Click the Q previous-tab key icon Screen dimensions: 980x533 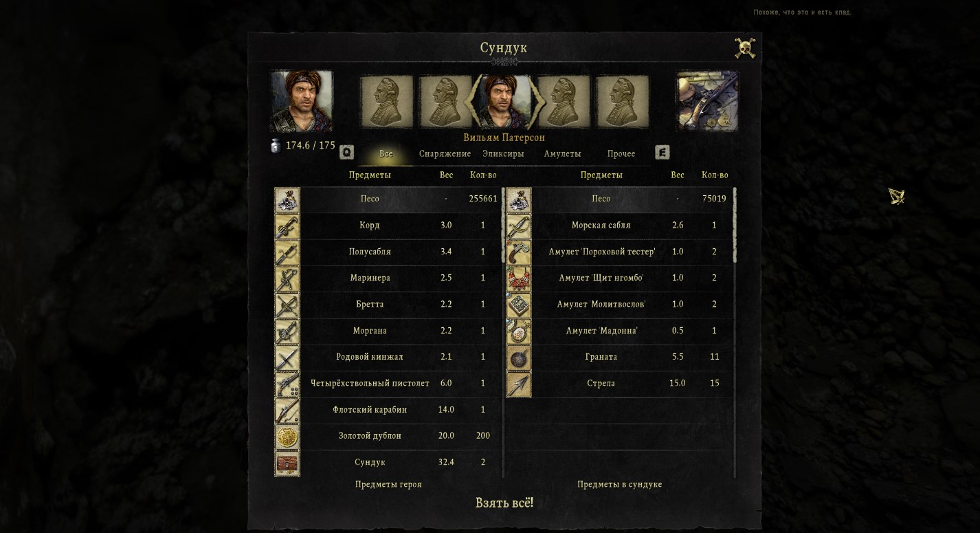click(x=347, y=153)
